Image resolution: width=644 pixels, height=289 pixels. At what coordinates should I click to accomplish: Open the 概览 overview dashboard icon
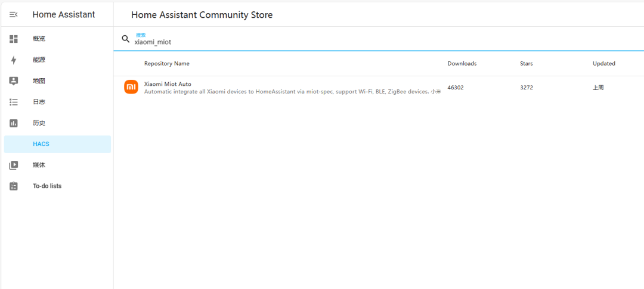(14, 39)
